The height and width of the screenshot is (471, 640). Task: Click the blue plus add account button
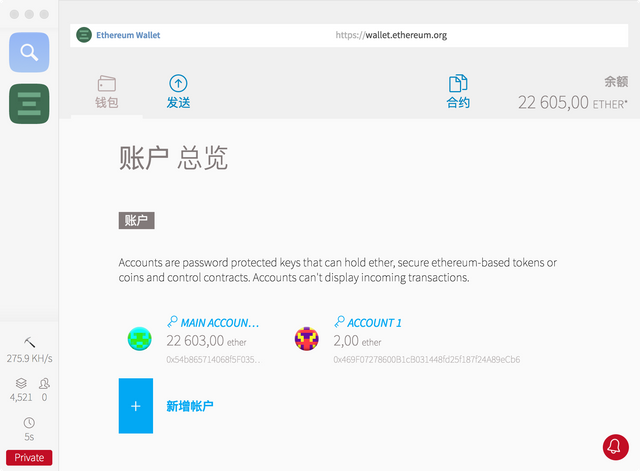[136, 406]
